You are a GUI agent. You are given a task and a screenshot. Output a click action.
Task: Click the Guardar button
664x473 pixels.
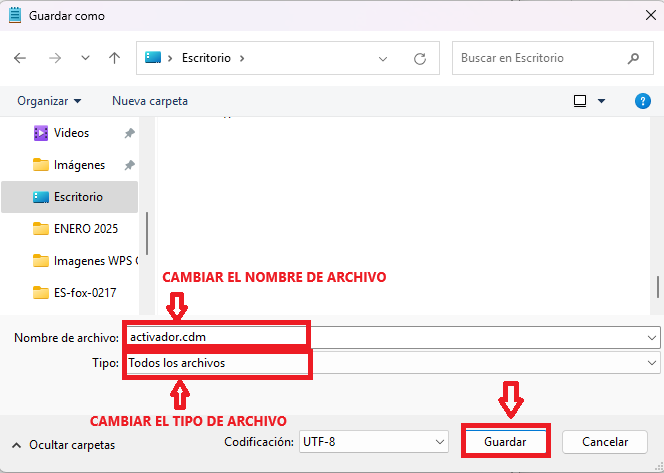[x=505, y=442]
